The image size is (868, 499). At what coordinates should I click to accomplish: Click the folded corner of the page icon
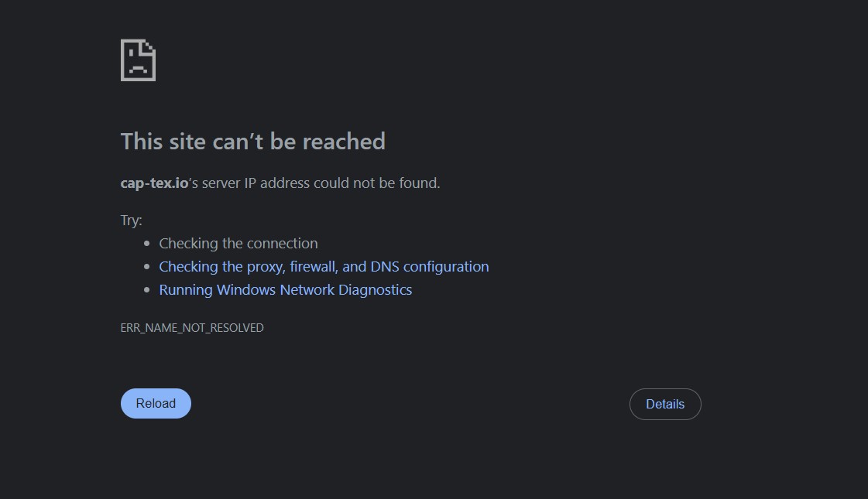[148, 46]
